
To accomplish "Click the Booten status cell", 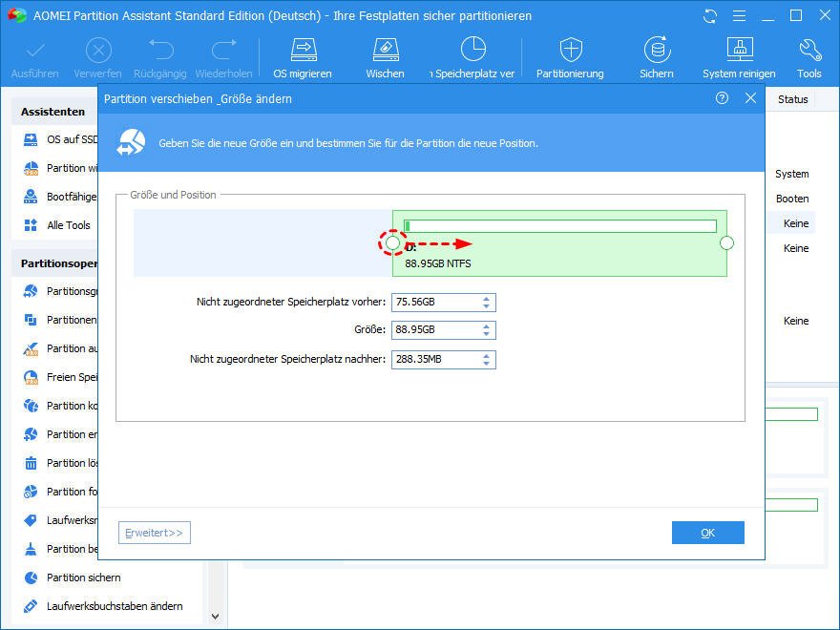I will coord(792,199).
